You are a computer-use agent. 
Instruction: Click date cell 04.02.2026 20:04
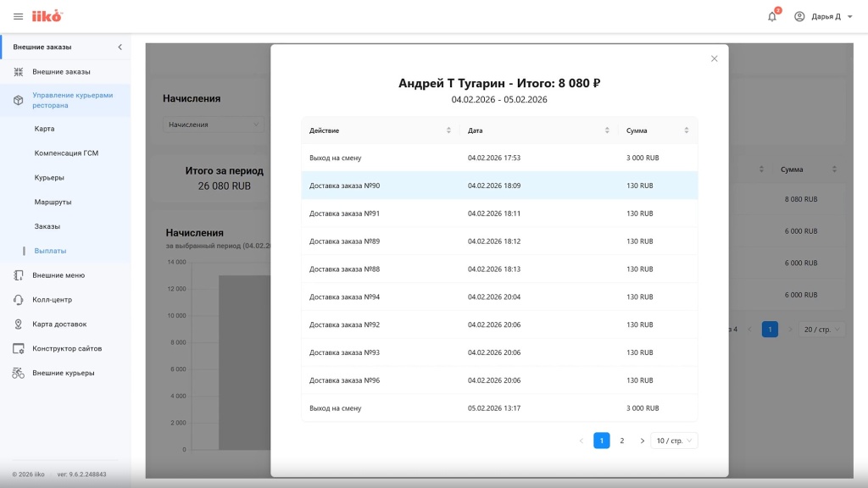[x=494, y=297]
